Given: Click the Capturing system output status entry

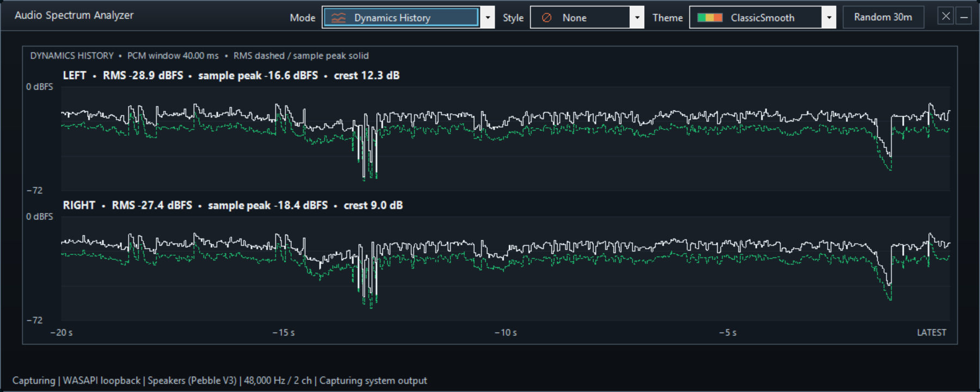Looking at the screenshot, I should [x=373, y=381].
